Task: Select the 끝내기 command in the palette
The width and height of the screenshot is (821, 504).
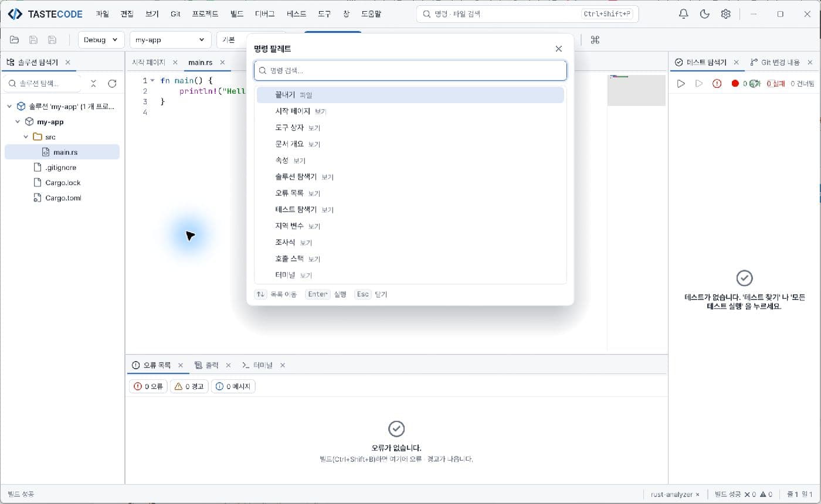Action: click(x=410, y=95)
